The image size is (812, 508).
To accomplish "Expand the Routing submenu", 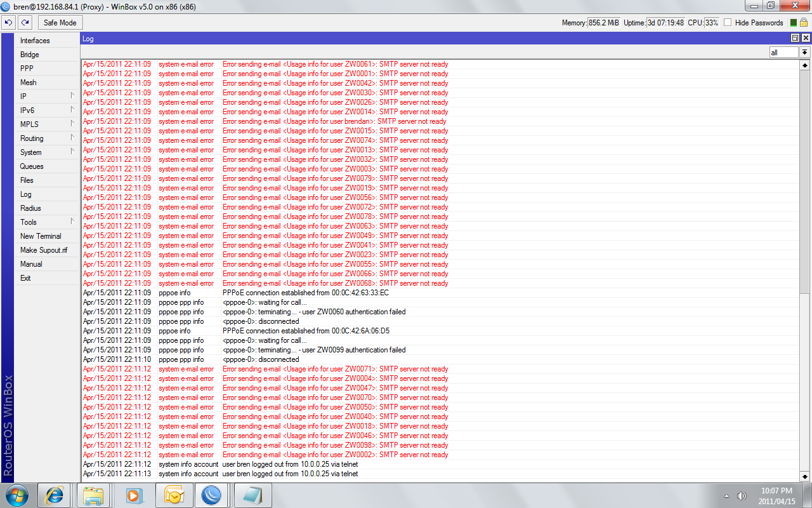I will click(x=48, y=138).
